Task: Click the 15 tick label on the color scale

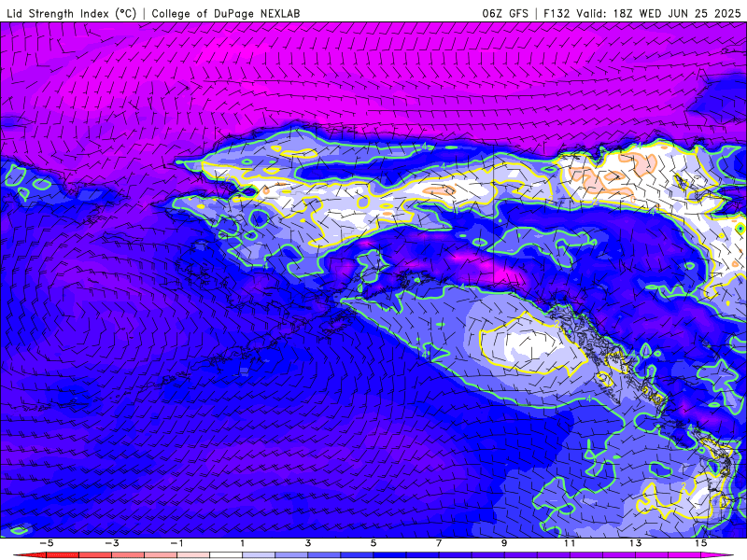Action: 701,543
